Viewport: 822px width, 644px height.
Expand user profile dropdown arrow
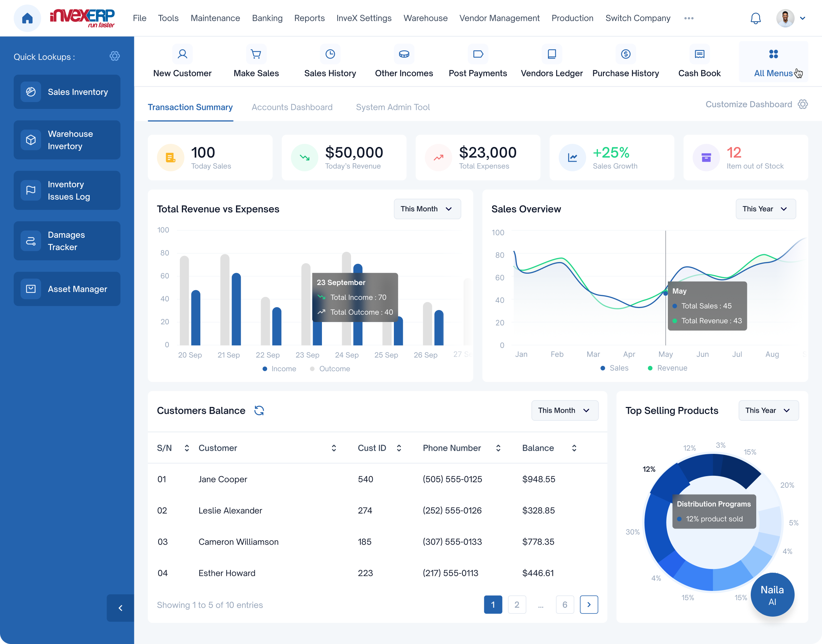802,18
